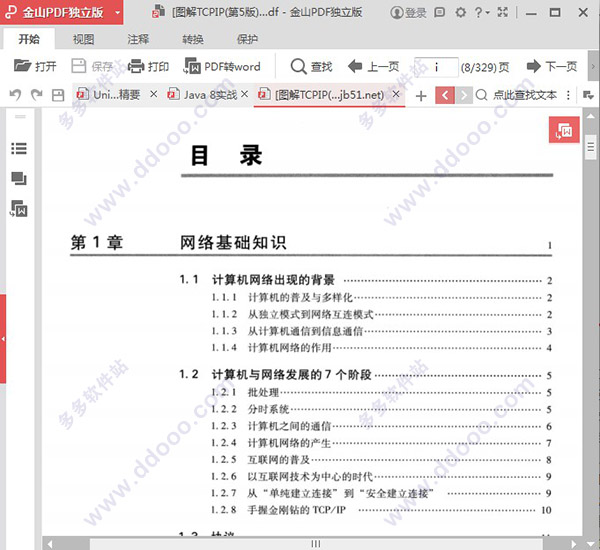Screen dimensions: 600x550
Task: Convert with PDF转word button
Action: pos(222,66)
